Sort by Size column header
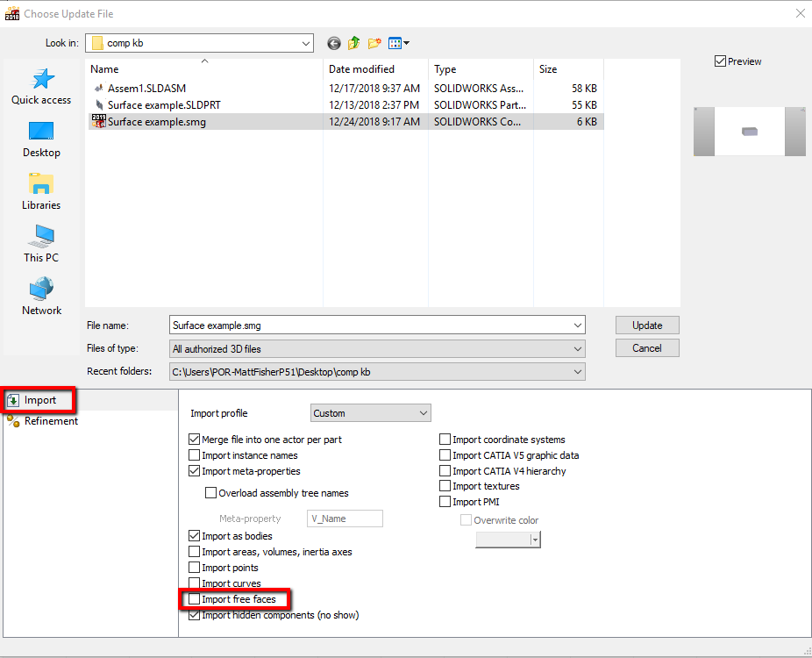 568,69
